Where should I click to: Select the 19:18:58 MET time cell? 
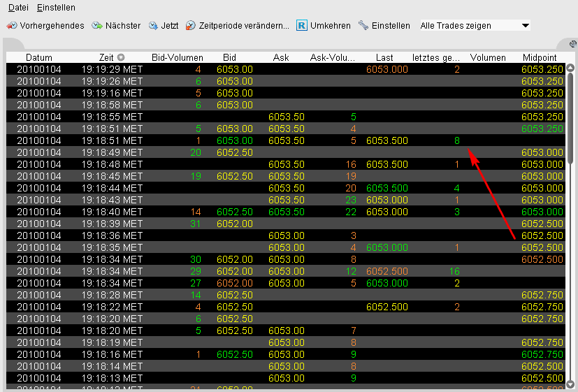pos(112,105)
